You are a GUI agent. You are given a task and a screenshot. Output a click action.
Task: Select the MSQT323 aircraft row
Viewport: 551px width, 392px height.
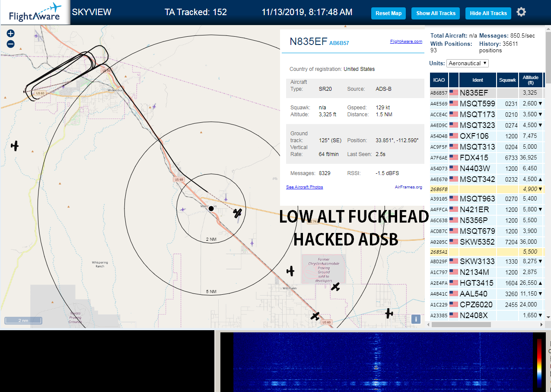(x=487, y=125)
